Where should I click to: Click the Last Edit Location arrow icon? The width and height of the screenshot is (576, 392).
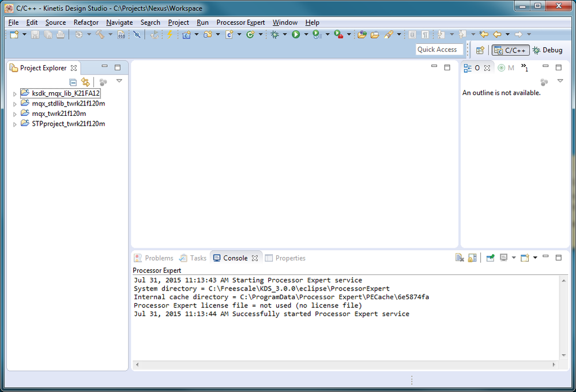484,35
